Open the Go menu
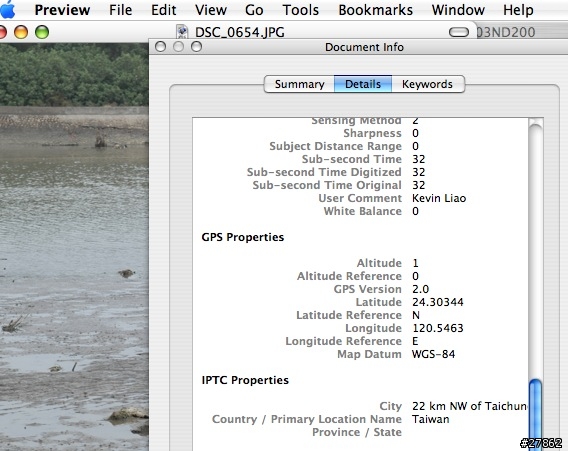The image size is (568, 451). click(x=254, y=10)
